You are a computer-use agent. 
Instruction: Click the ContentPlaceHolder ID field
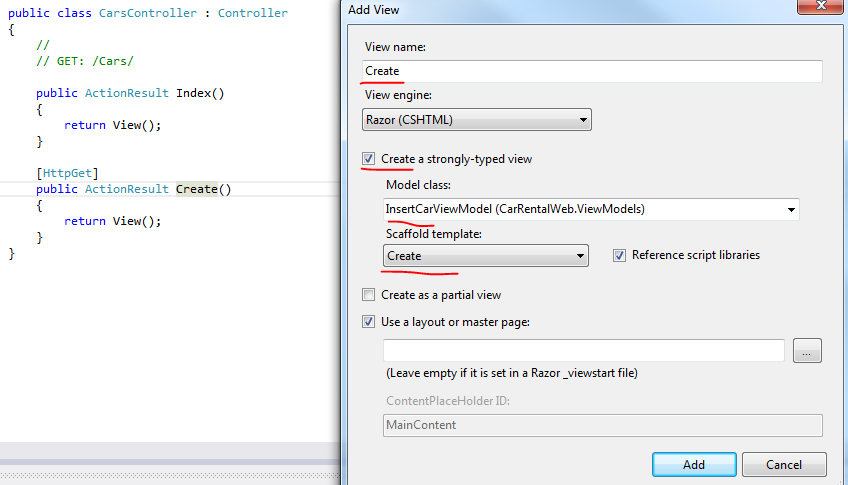(x=602, y=425)
